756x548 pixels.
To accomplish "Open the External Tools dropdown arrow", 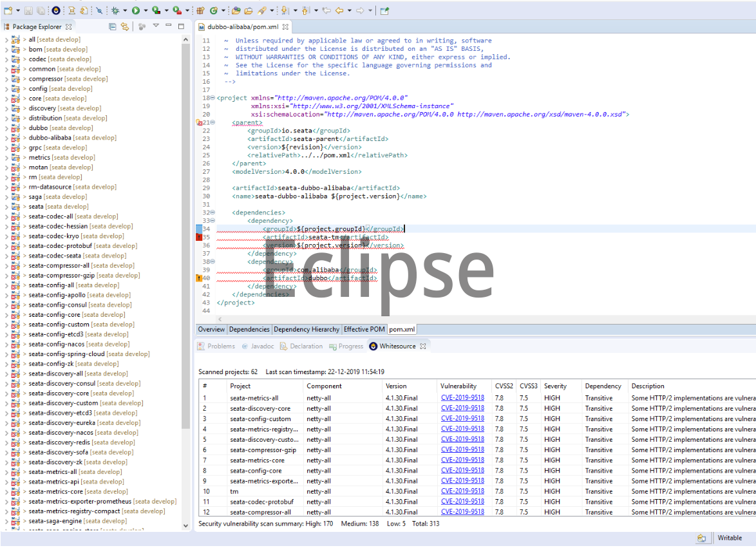I will (187, 10).
